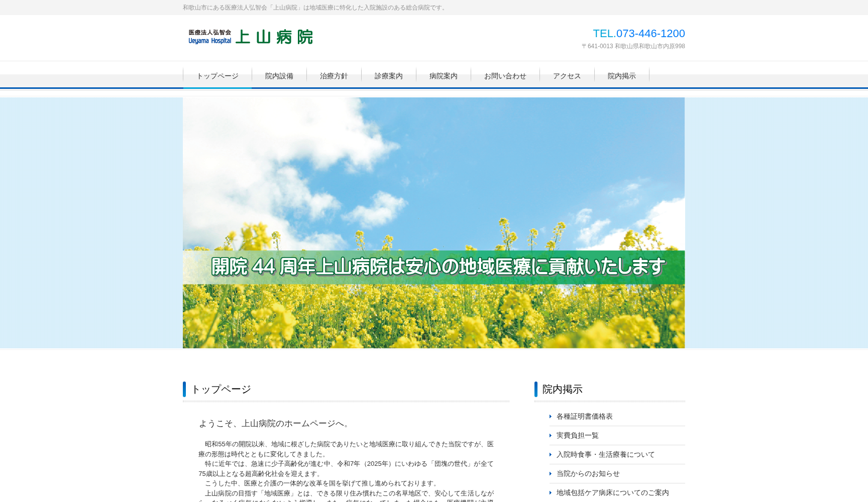Screen dimensions: 868x502
Task: Switch to the 診療案内 section
Action: pyautogui.click(x=388, y=76)
